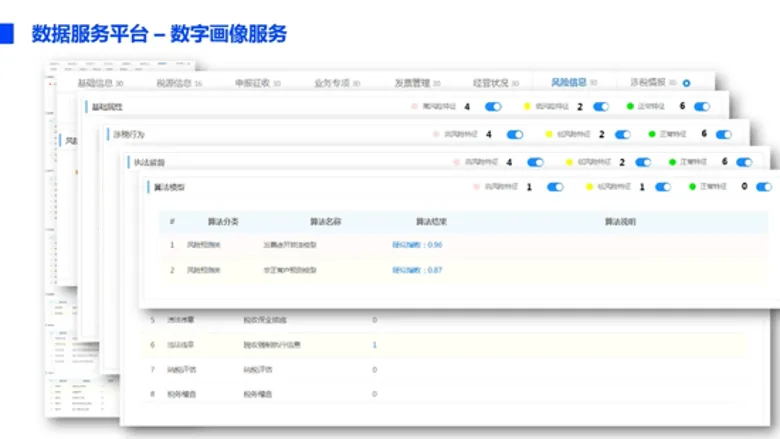Click the blue value 1 in row 6
The image size is (780, 439).
tap(375, 345)
